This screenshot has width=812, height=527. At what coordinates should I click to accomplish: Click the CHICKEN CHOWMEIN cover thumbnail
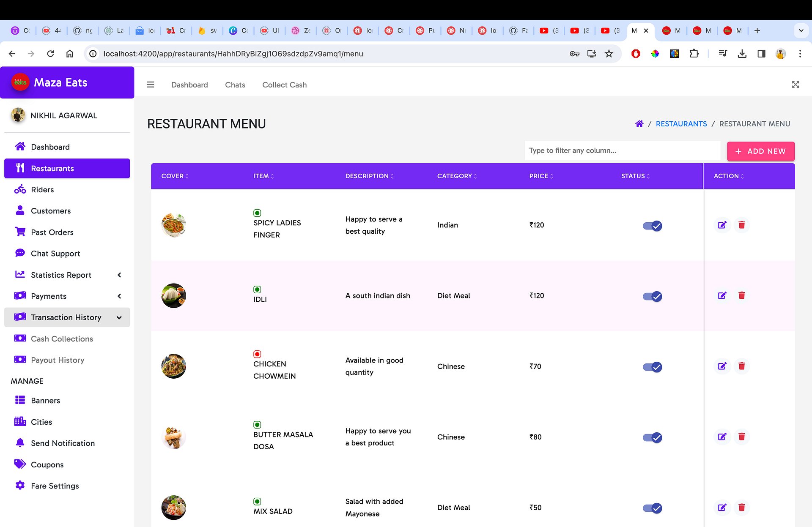point(173,366)
